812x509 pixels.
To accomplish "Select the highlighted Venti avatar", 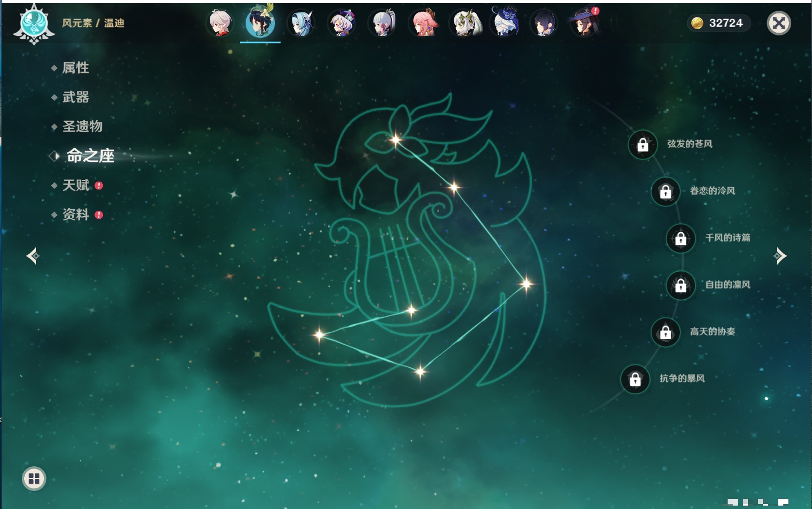I will 260,22.
